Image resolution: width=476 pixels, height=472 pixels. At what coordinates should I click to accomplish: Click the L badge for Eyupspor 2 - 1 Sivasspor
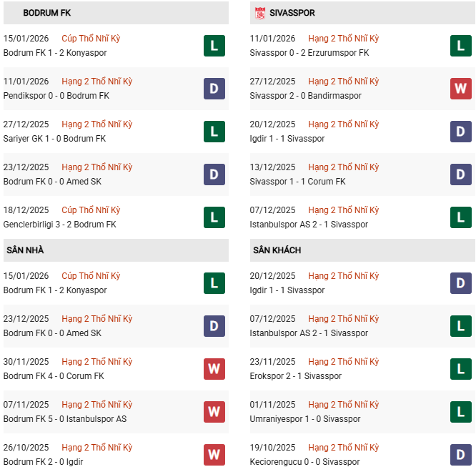click(x=460, y=369)
